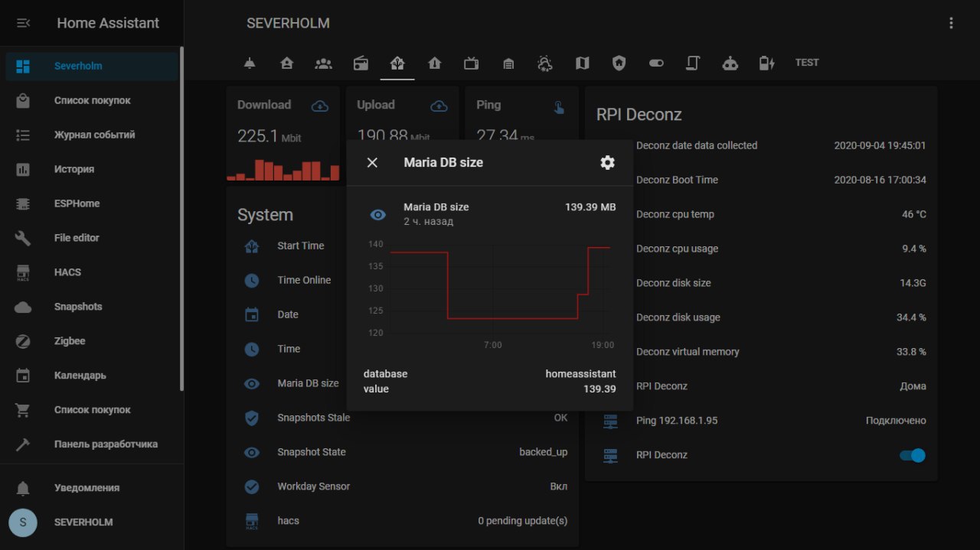
Task: Switch to the radio tab
Action: [x=361, y=63]
